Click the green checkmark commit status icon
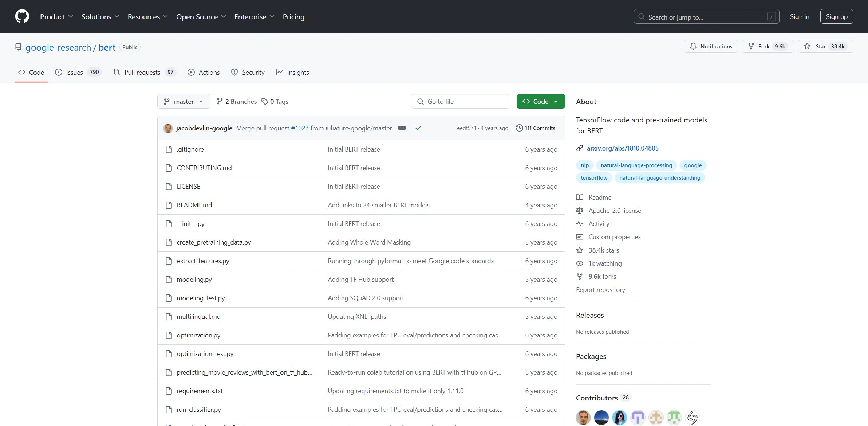This screenshot has height=426, width=868. (418, 128)
